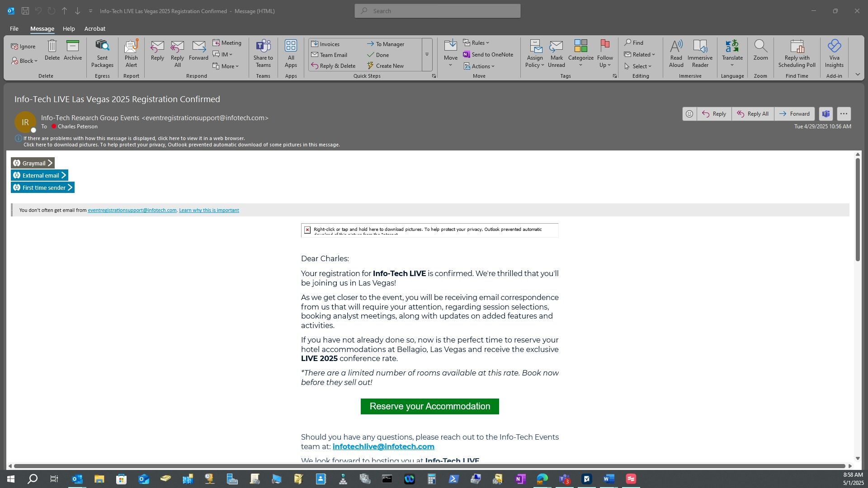Run the To Manager quick step
868x488 pixels.
point(386,44)
